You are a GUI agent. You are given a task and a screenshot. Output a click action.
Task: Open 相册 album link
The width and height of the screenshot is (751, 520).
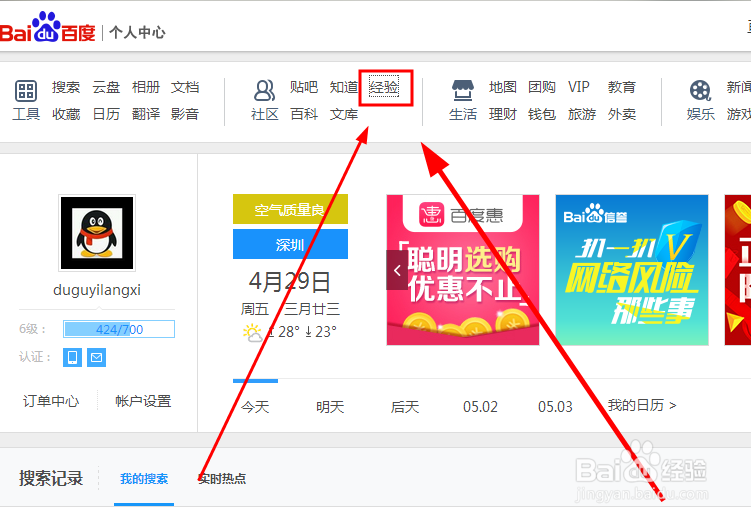(146, 87)
